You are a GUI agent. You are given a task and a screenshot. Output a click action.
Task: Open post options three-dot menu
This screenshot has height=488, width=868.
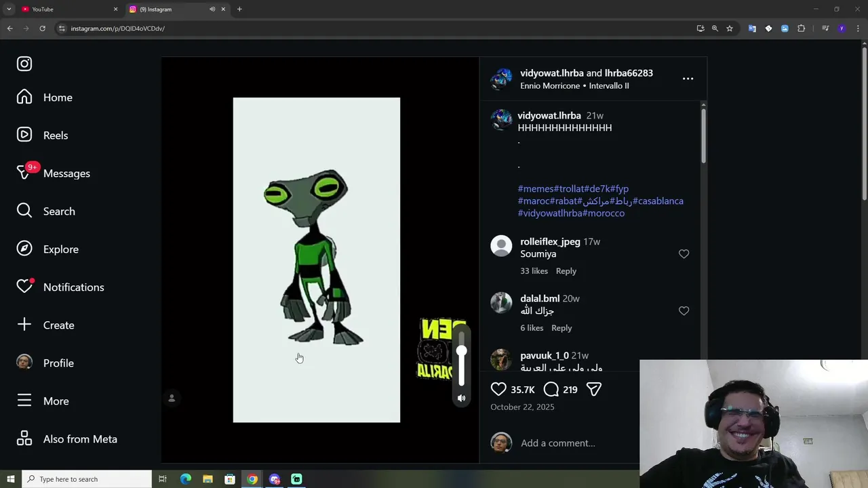tap(688, 79)
